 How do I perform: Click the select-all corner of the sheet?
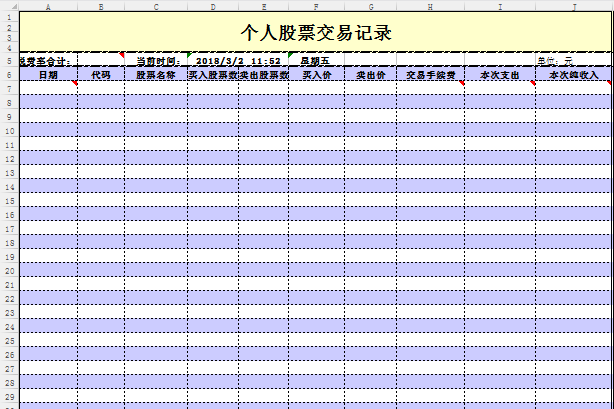[8, 5]
